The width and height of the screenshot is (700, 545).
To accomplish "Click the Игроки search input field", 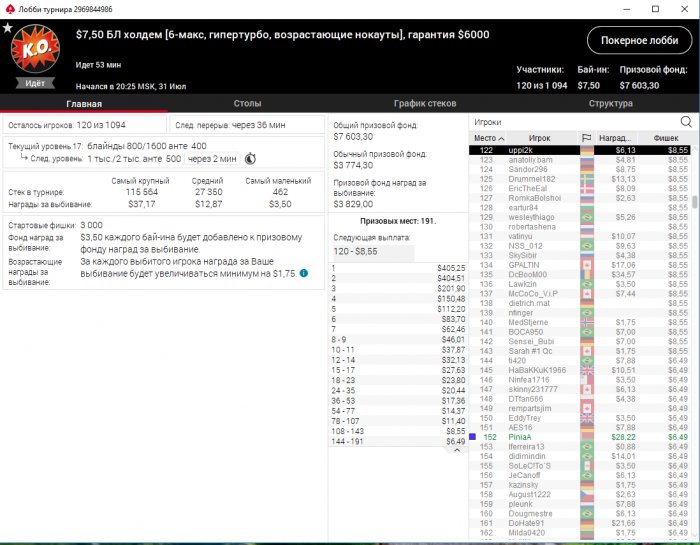I will pyautogui.click(x=574, y=122).
